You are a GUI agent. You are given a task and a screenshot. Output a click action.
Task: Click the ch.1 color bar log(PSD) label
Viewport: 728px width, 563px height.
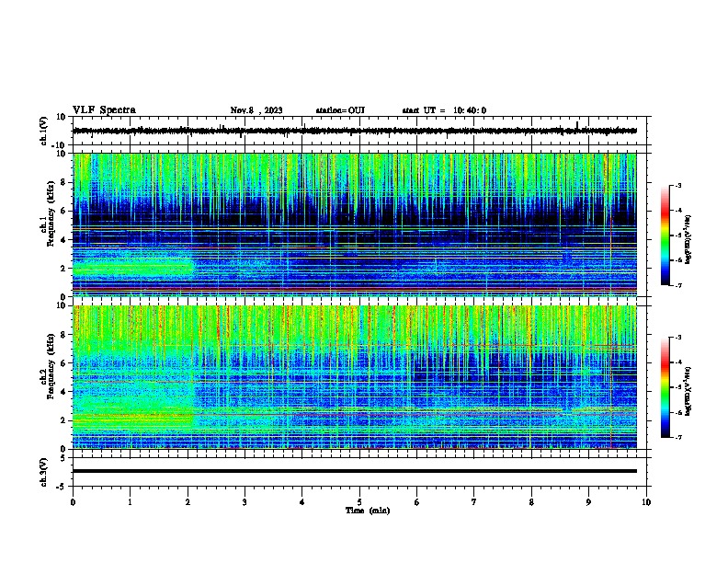688,239
